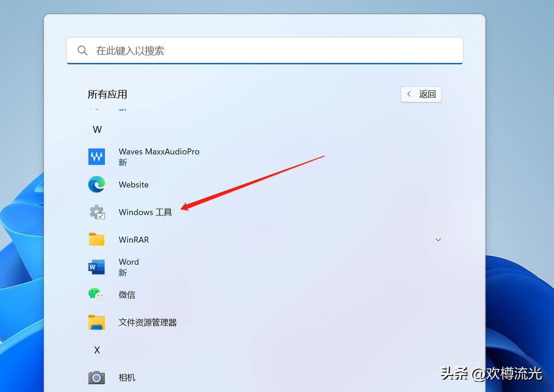Select the Word app list entry
554x392 pixels.
[128, 261]
